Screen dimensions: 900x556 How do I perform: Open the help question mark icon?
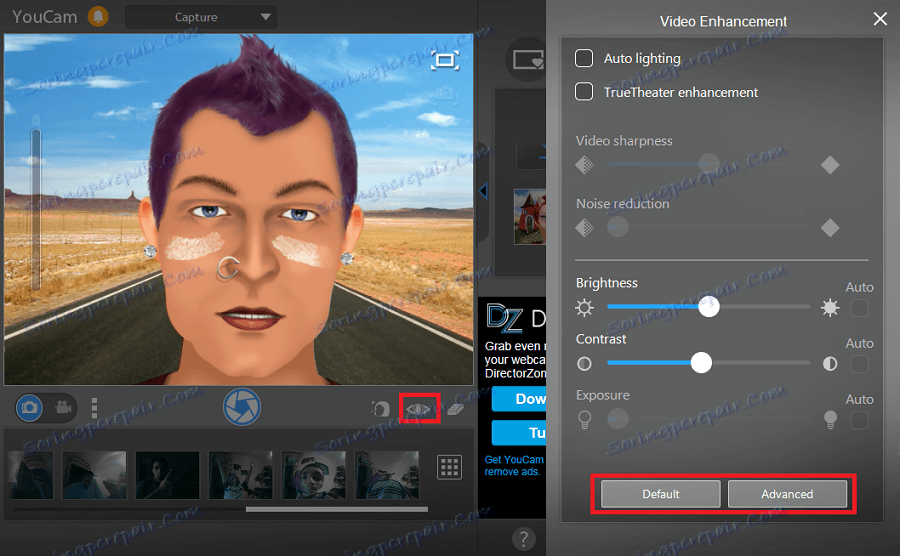coord(523,539)
